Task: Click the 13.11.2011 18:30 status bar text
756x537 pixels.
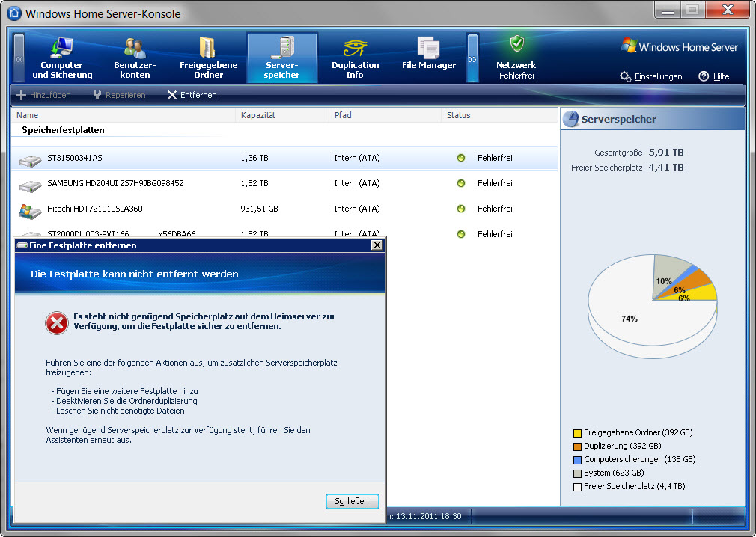Action: pos(429,516)
